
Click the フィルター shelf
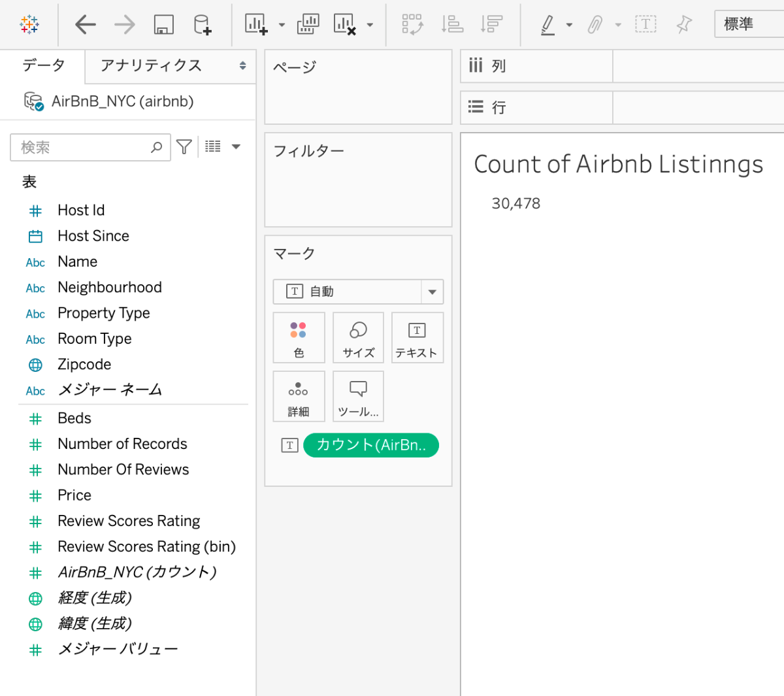click(x=358, y=180)
